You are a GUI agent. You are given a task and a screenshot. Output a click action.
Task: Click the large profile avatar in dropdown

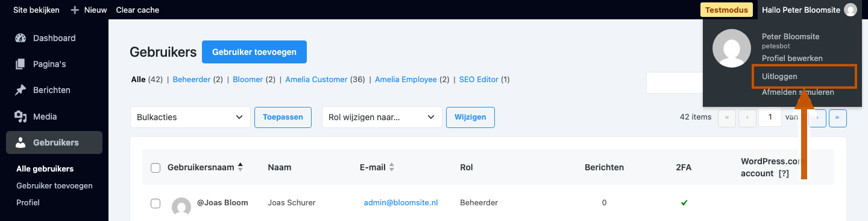(x=732, y=48)
